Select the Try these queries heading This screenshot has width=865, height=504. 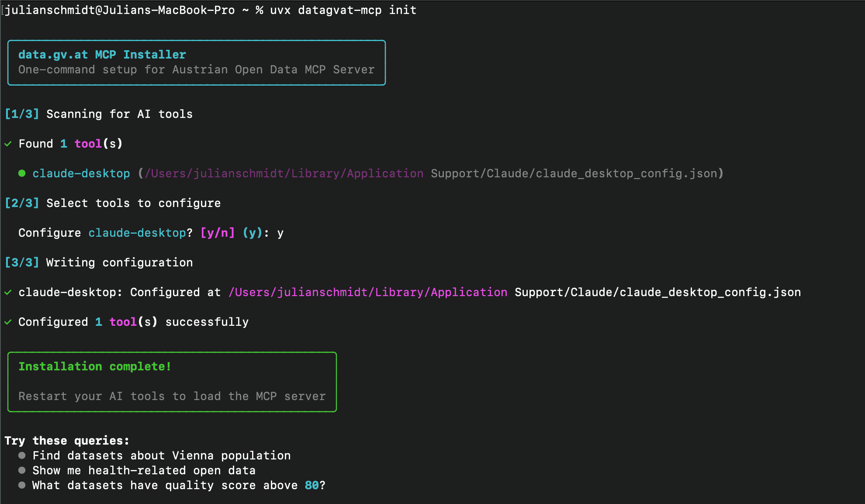(x=66, y=441)
